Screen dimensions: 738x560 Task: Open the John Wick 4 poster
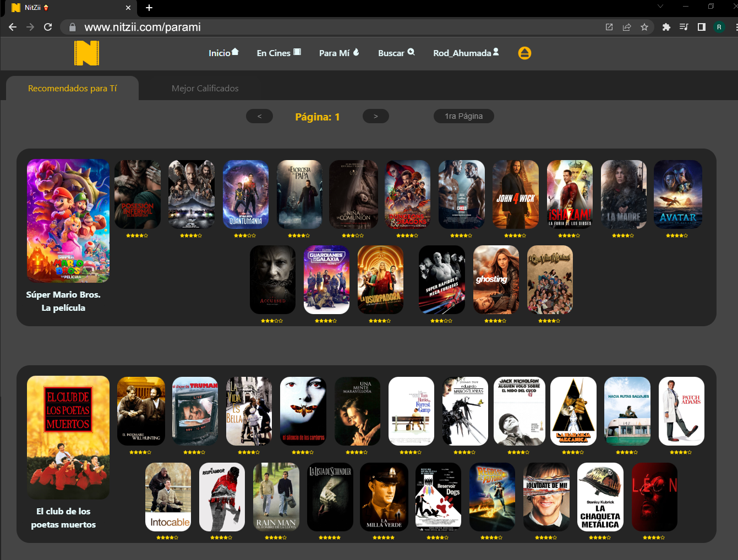[x=515, y=195]
